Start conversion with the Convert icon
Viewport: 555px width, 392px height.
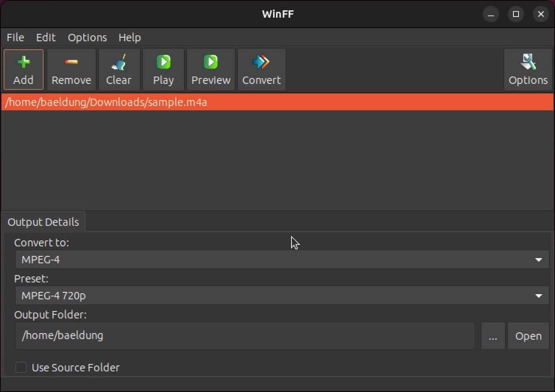pos(261,69)
